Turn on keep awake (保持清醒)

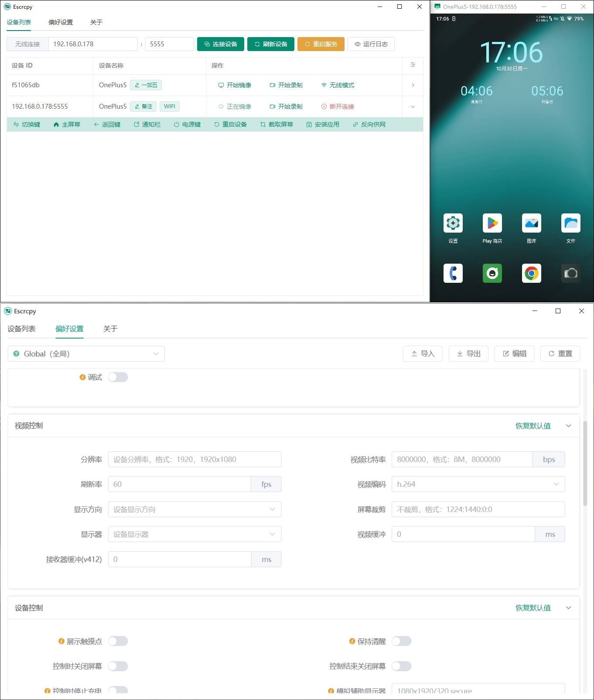tap(401, 641)
